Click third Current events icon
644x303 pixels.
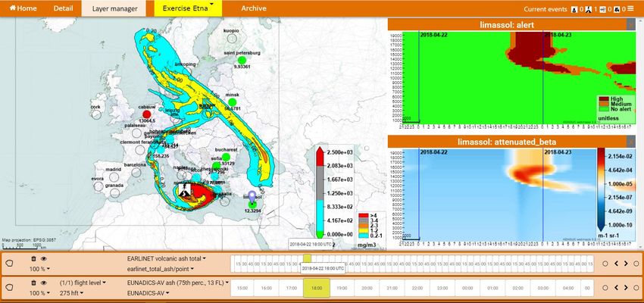[602, 9]
